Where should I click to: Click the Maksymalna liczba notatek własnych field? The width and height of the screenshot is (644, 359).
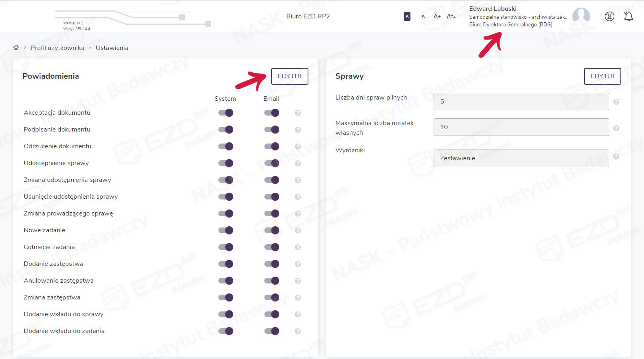point(521,127)
